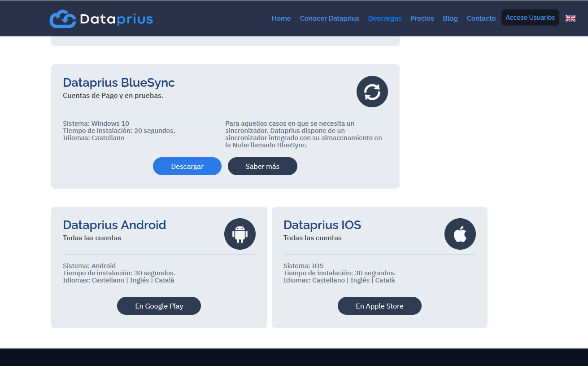Open En Google Play link

159,305
